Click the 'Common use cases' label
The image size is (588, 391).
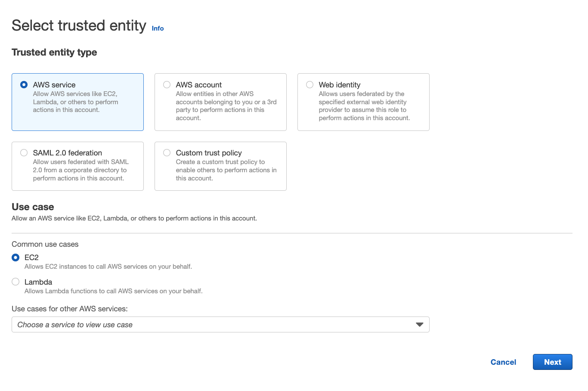pyautogui.click(x=45, y=244)
